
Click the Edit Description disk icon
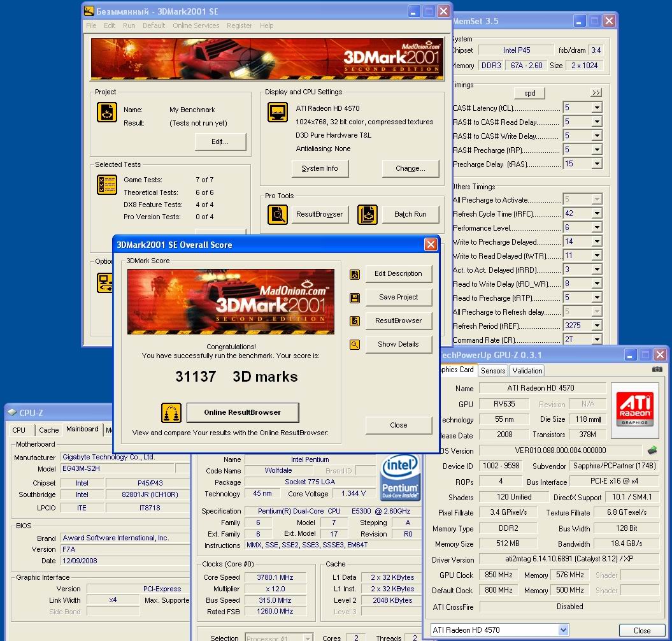click(354, 275)
